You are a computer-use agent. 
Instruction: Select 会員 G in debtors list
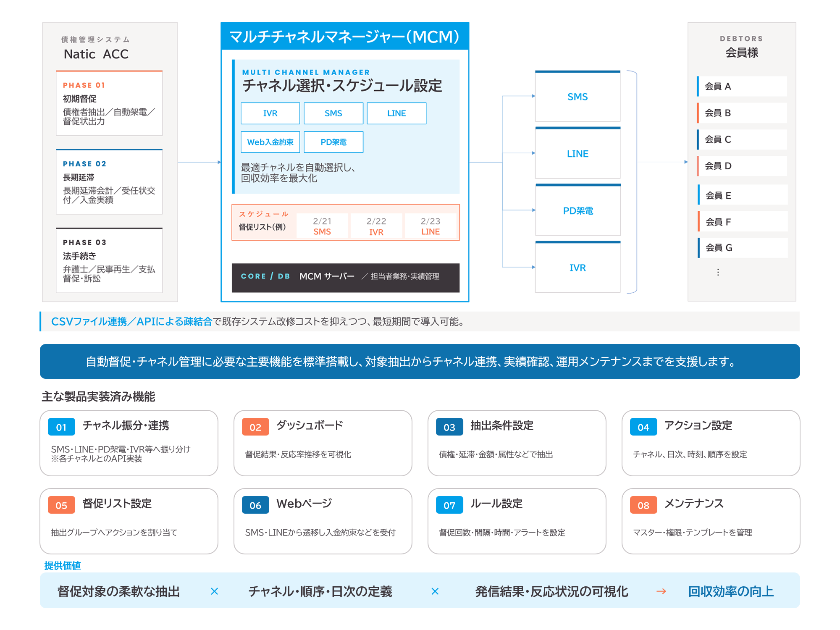[742, 248]
